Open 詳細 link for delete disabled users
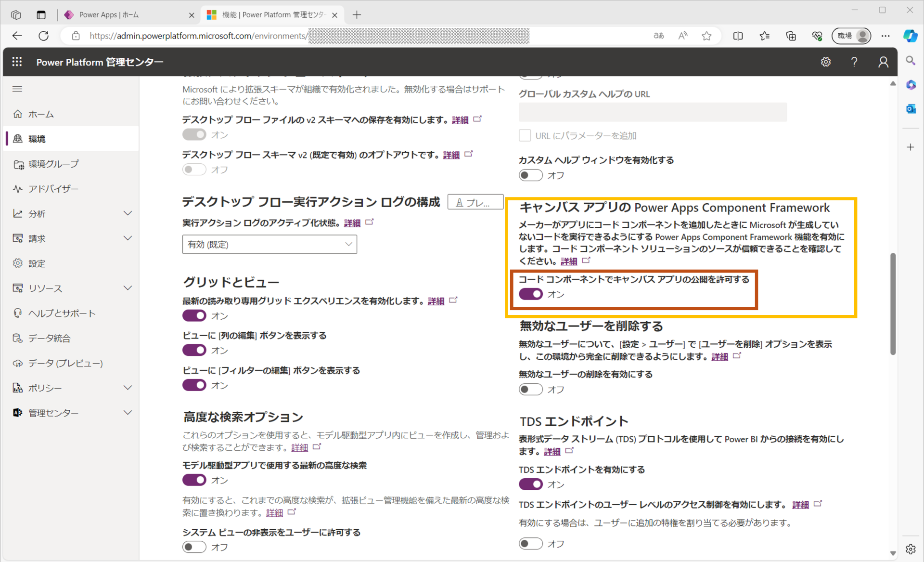Viewport: 924px width, 562px height. point(719,356)
